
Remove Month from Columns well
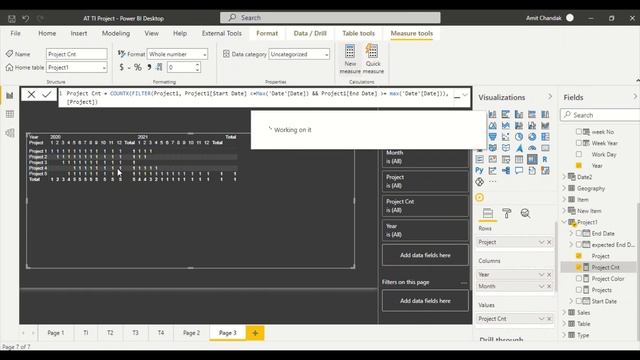click(549, 286)
